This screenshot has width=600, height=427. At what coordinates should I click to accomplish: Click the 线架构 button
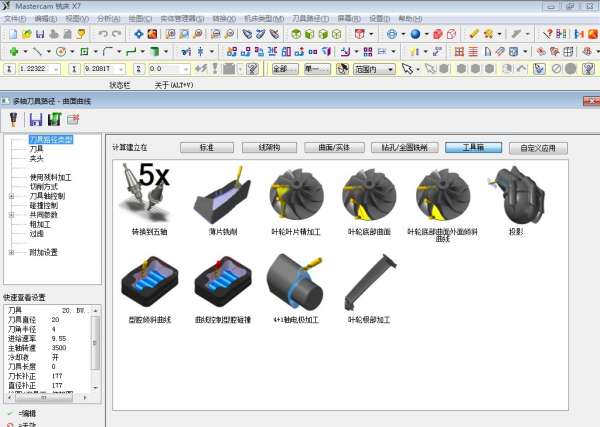pos(269,148)
